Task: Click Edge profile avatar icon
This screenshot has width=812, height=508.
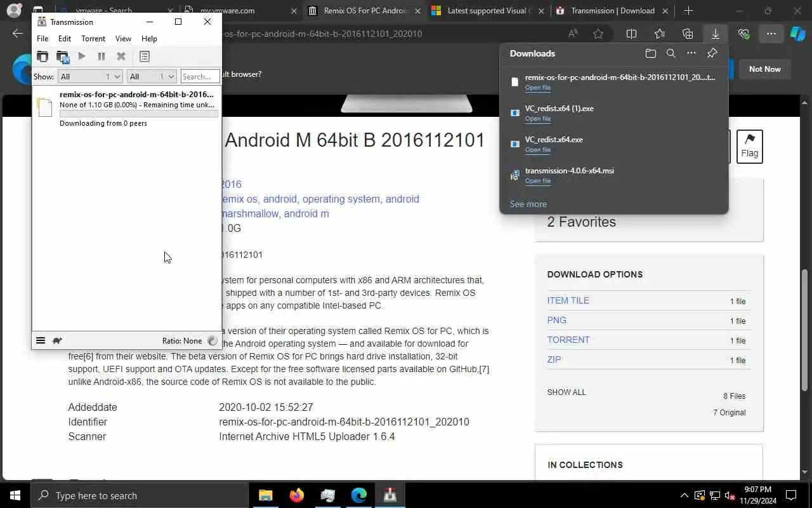Action: (14, 11)
